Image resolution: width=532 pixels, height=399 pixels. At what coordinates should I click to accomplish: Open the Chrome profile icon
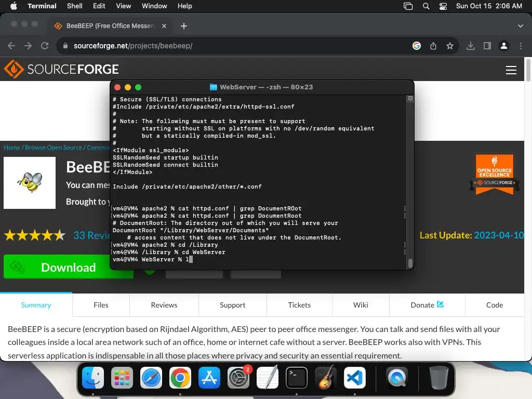(x=504, y=46)
